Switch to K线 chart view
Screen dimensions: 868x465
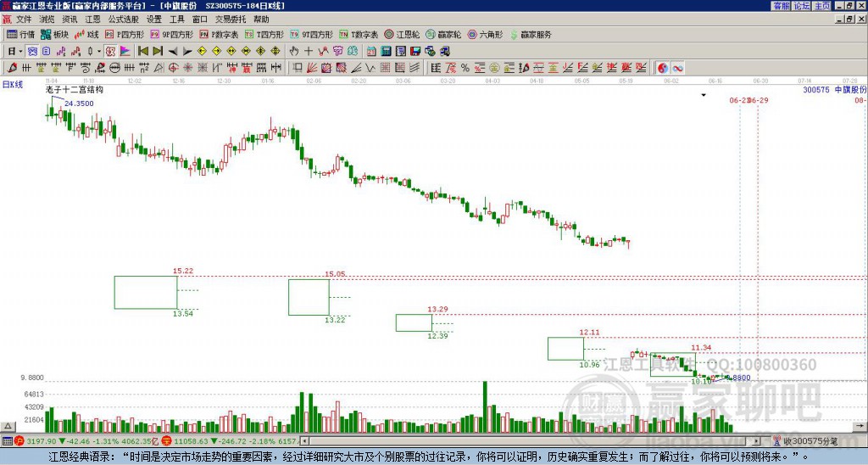point(86,34)
